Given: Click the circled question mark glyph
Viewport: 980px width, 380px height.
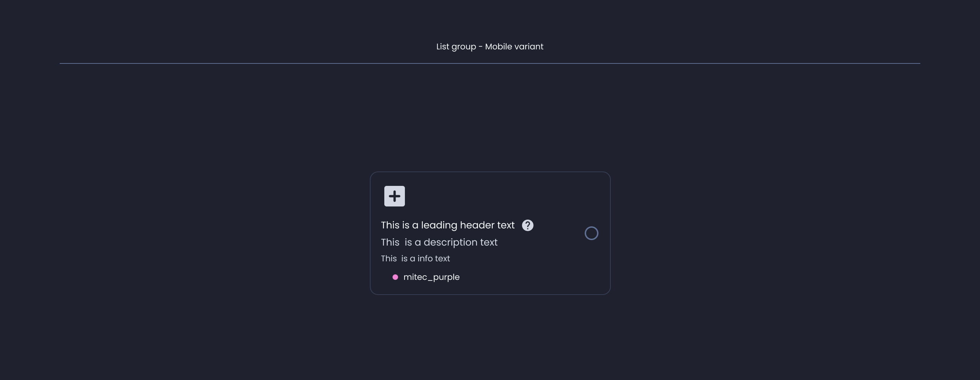Looking at the screenshot, I should 528,226.
